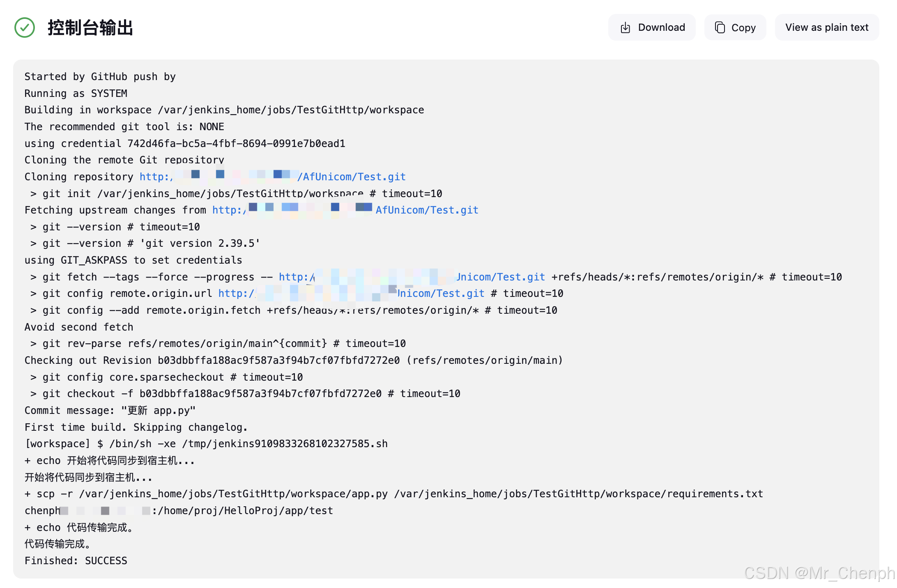Screen dimensions: 897x588
Task: Click the scp -r command line
Action: 393,494
